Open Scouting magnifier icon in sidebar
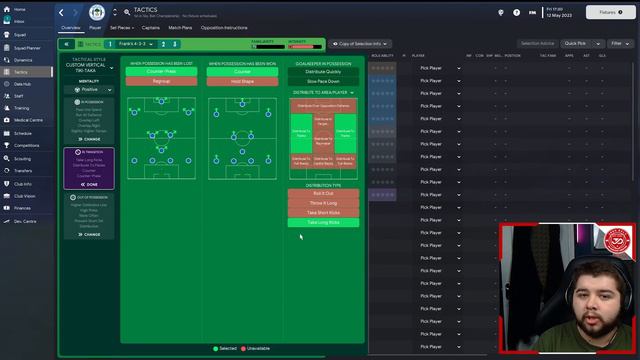Image resolution: width=640 pixels, height=360 pixels. tap(7, 158)
